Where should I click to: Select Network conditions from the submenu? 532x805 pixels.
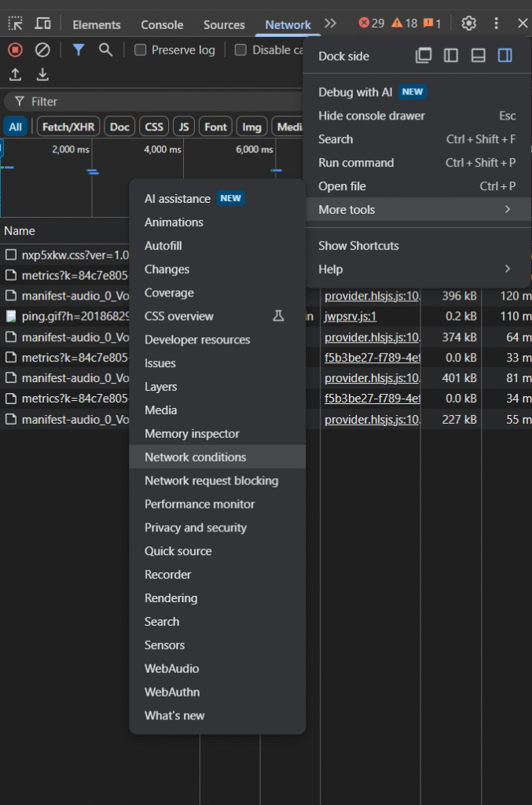[x=196, y=457]
